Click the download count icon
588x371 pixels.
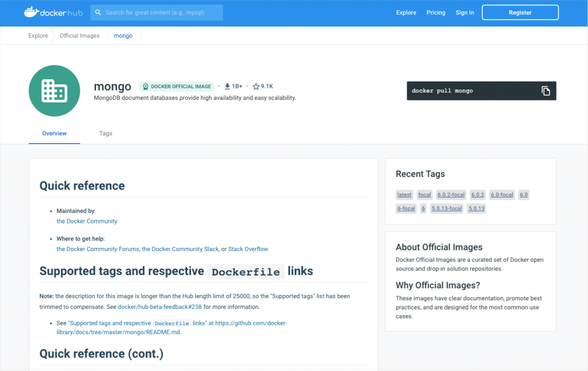227,86
